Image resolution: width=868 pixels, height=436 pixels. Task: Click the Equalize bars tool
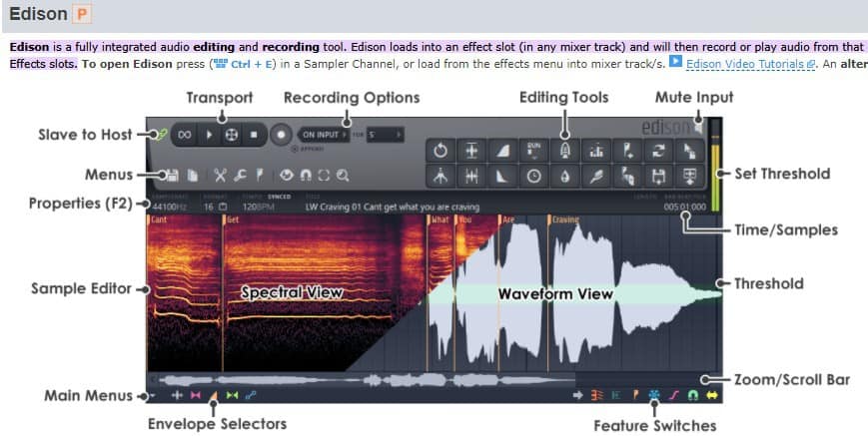pyautogui.click(x=596, y=150)
